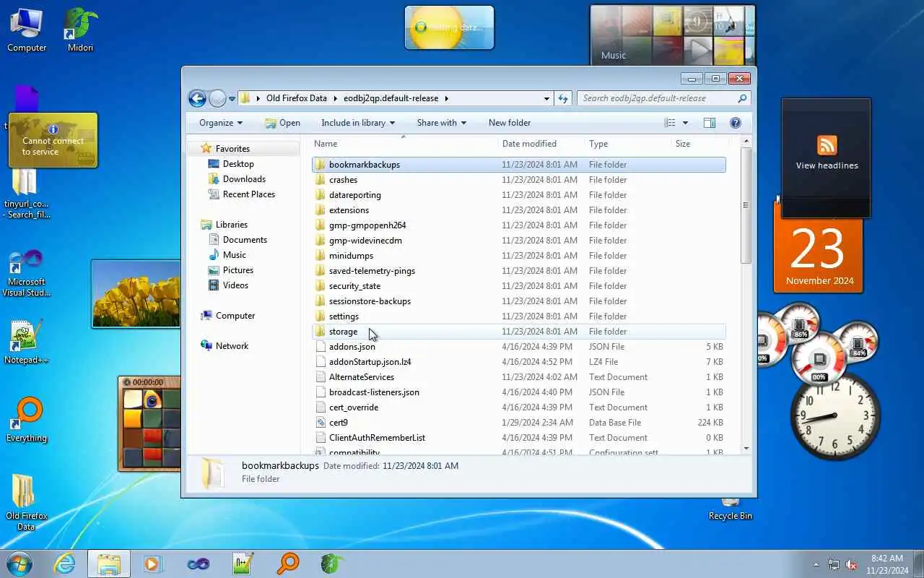Open recent pages dropdown beside Forward arrow
Image resolution: width=924 pixels, height=578 pixels.
pos(232,98)
